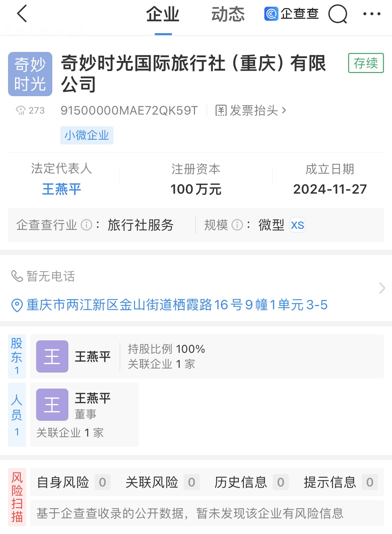Open search with the magnifier icon
This screenshot has width=392, height=534.
tap(337, 14)
